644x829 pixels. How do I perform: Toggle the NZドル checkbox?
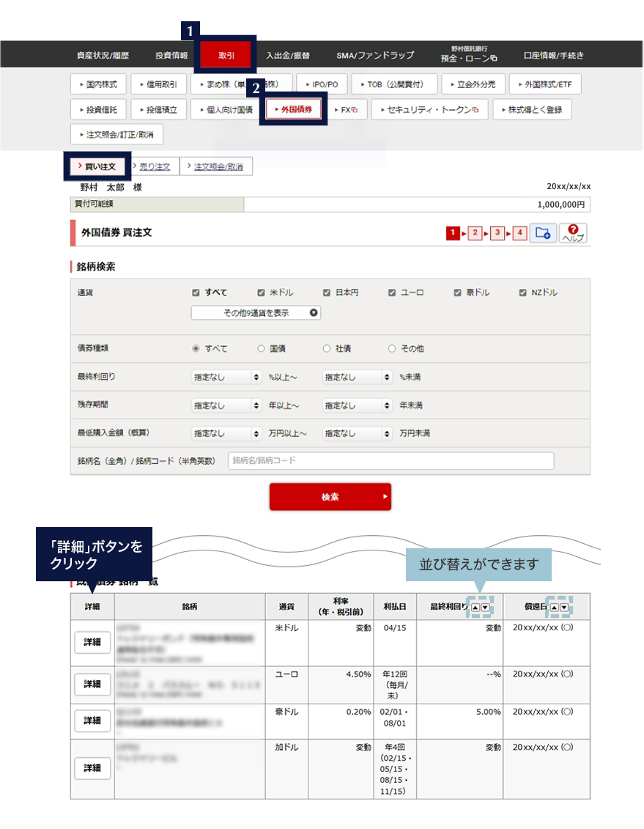(522, 292)
